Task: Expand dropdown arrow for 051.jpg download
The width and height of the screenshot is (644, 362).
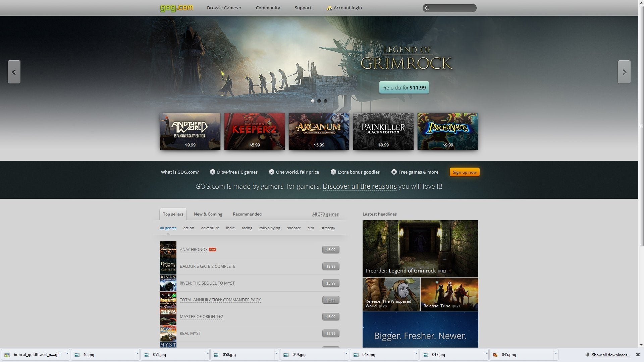Action: (207, 354)
